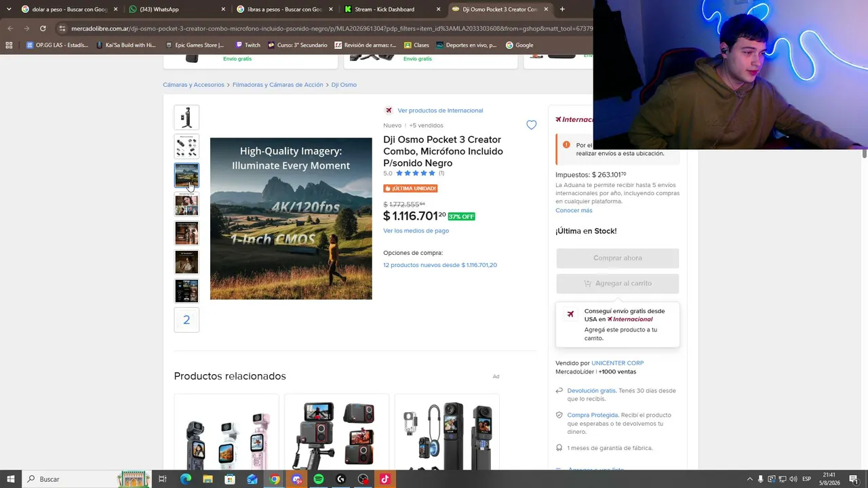
Task: Open the Epic Games Store bookmark
Action: coord(195,45)
